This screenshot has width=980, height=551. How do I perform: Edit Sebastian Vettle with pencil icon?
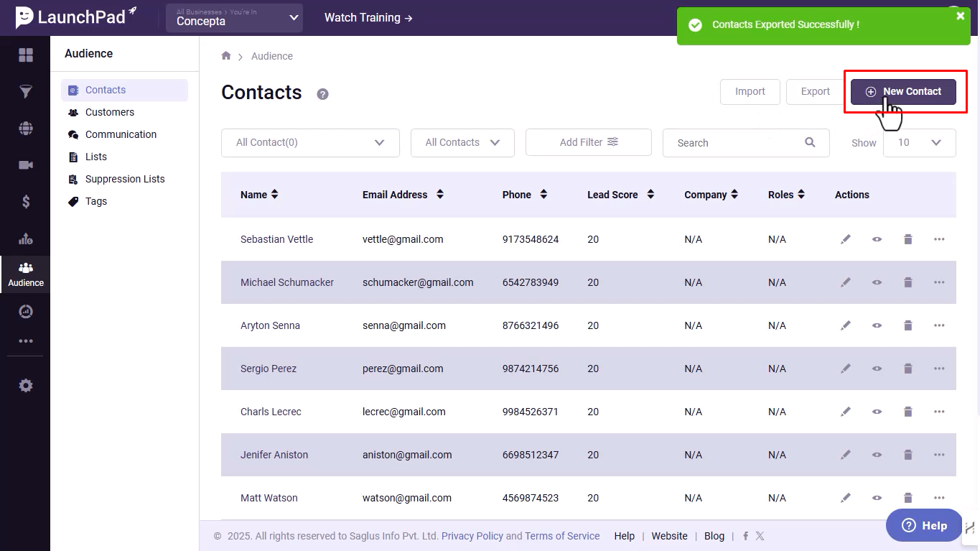846,239
